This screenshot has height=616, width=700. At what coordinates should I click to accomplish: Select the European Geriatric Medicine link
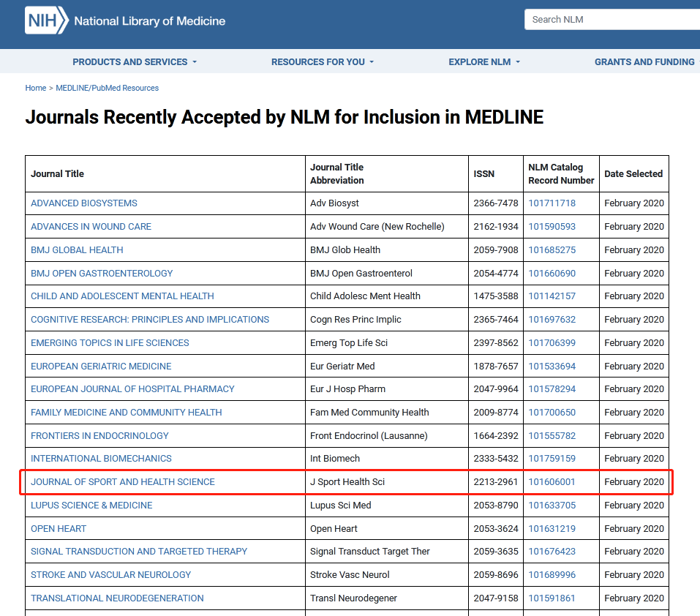101,367
